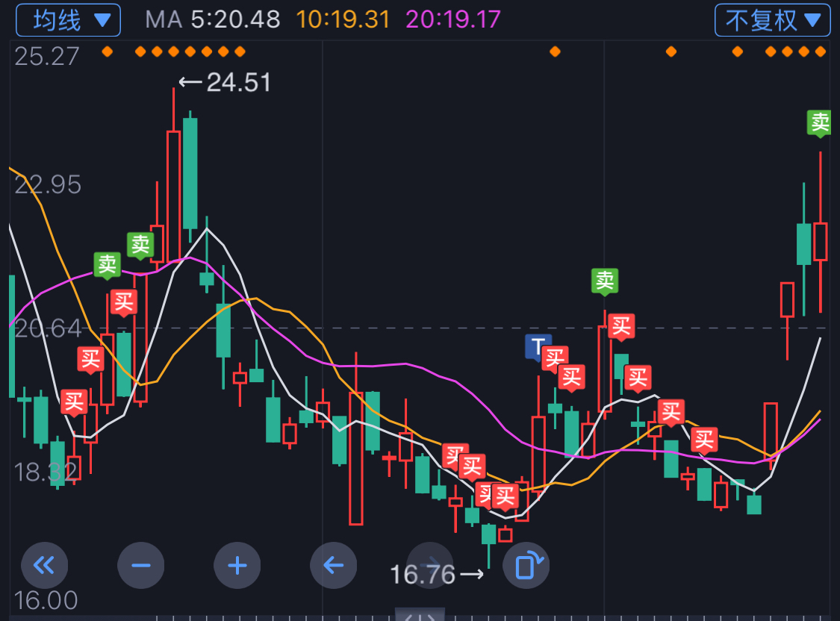
Task: Tap the lone orange diamond above the T marker column
Action: [555, 52]
